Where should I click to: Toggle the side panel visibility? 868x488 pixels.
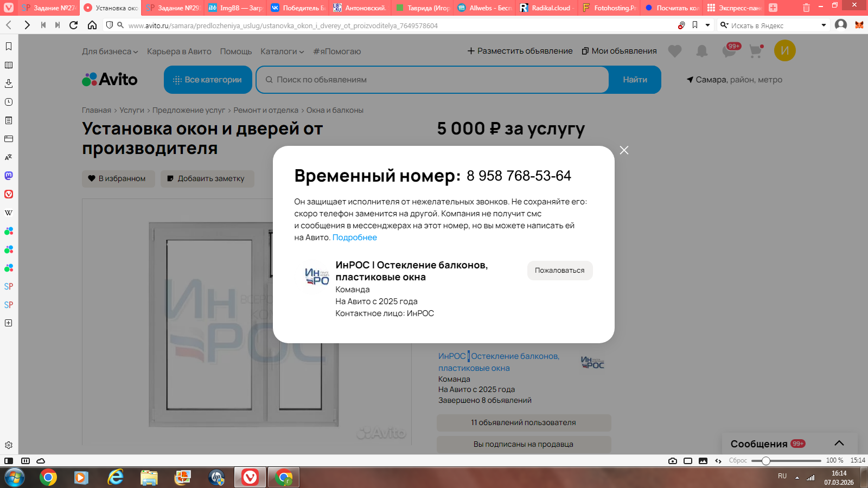pos(9,461)
